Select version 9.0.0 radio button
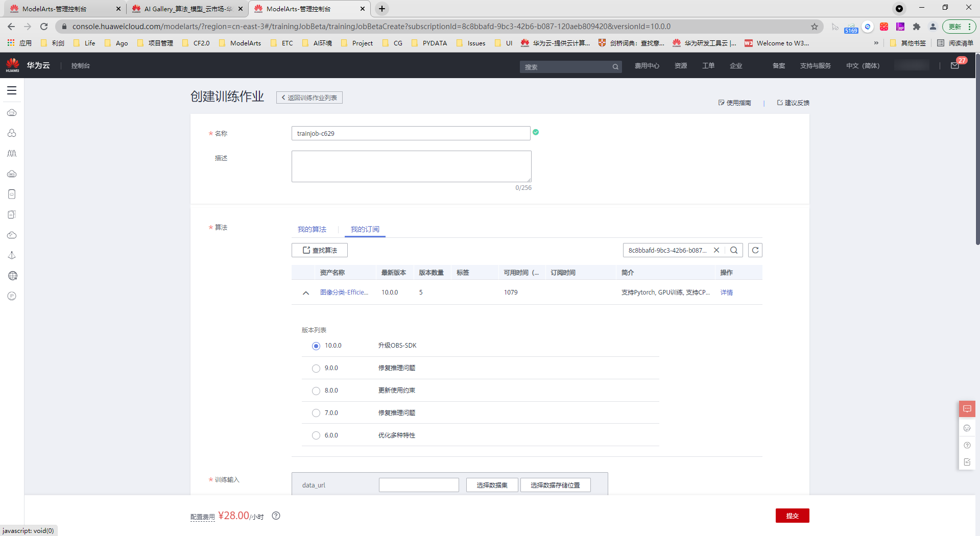Screen dimensions: 980x536 pos(316,369)
